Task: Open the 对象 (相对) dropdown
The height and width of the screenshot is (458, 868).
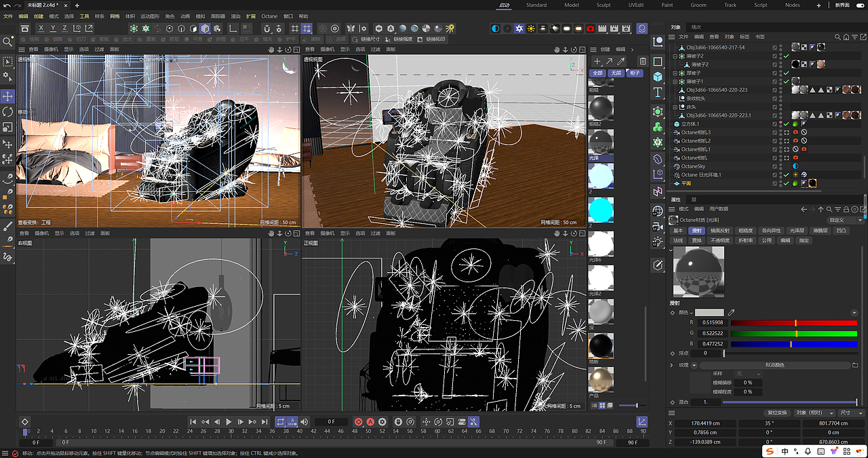Action: point(813,413)
